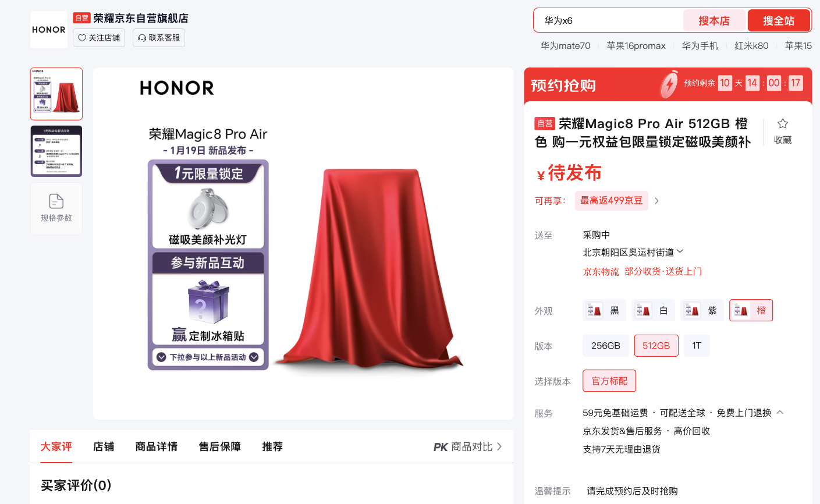
Task: Expand the 最高返499京豆 arrow
Action: [656, 201]
